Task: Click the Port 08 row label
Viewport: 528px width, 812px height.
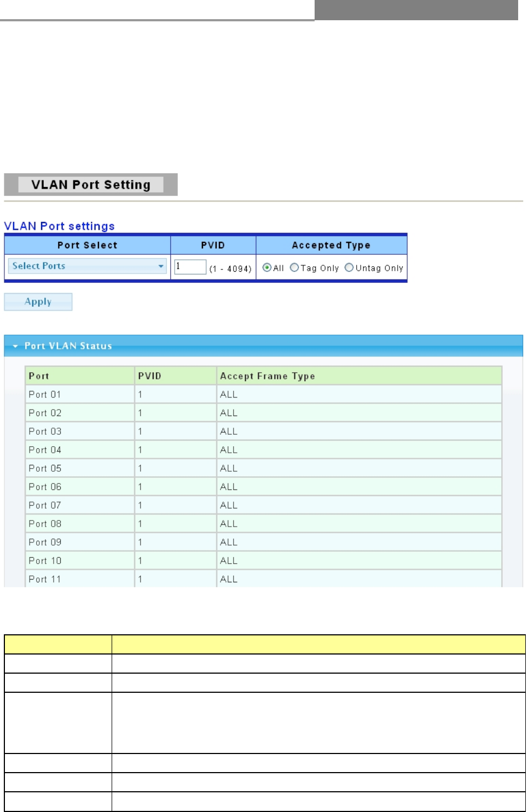Action: 45,524
